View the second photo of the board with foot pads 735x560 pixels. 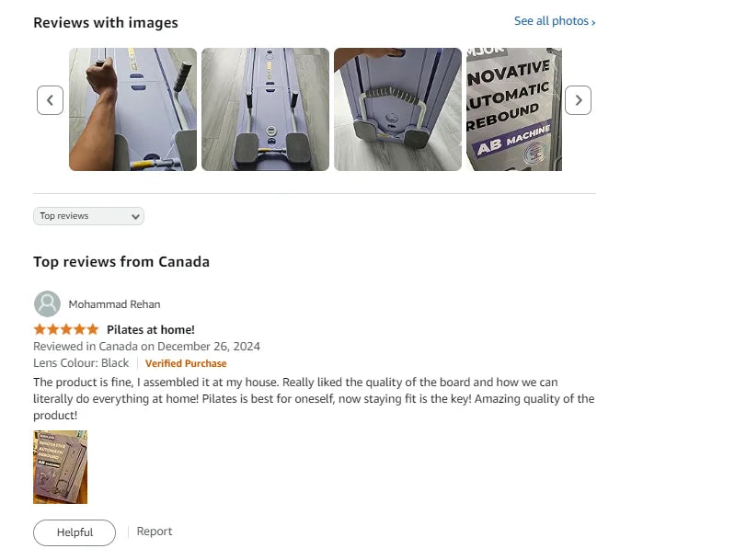[x=265, y=109]
